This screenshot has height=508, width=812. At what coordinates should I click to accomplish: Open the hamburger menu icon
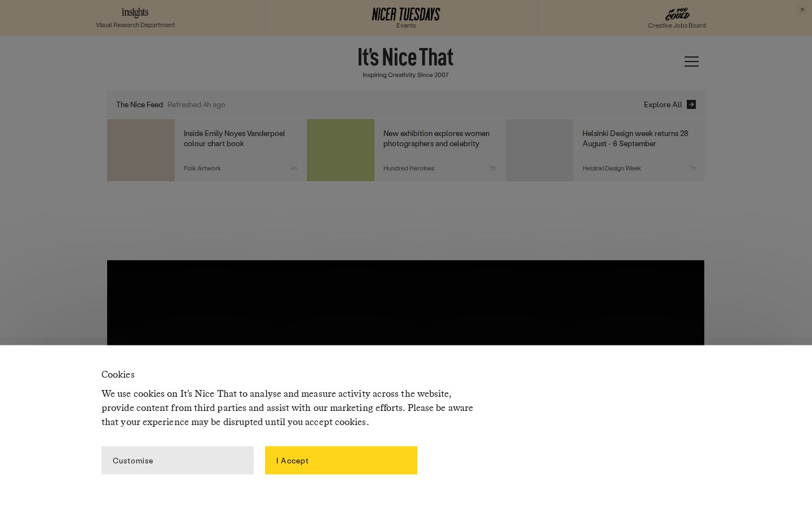[x=691, y=62]
